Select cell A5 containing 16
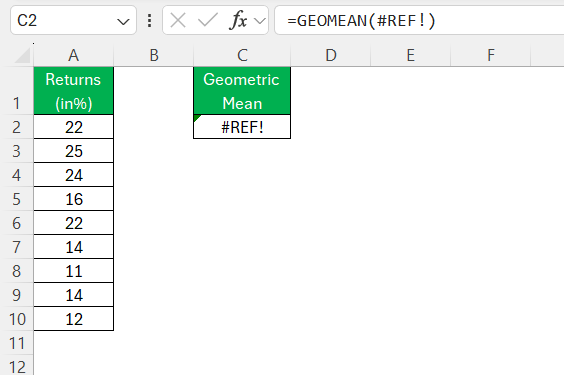 [x=73, y=199]
